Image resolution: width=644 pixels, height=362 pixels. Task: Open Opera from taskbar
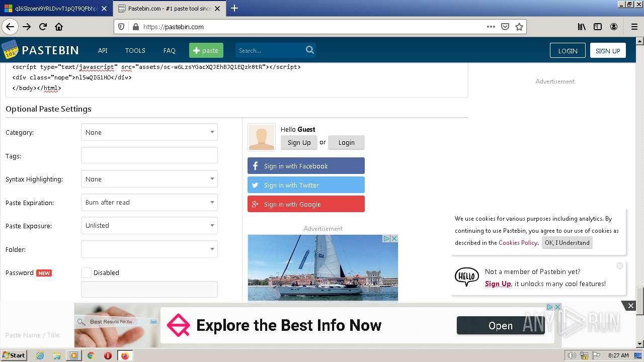coord(108,355)
